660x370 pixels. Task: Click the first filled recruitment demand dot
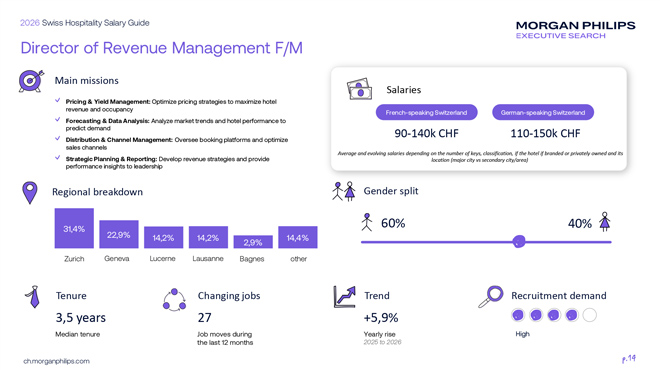tap(518, 315)
